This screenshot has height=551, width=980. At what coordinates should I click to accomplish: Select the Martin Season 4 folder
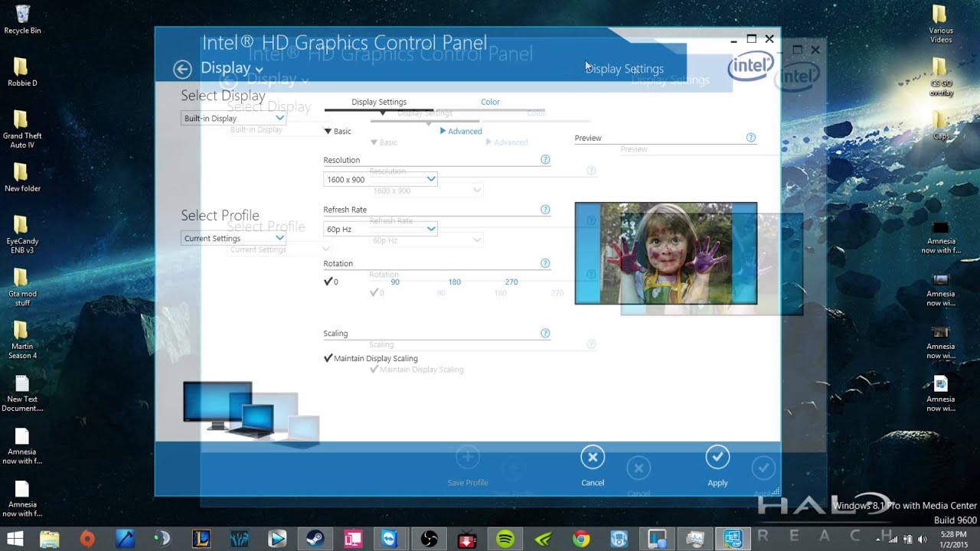pyautogui.click(x=22, y=340)
